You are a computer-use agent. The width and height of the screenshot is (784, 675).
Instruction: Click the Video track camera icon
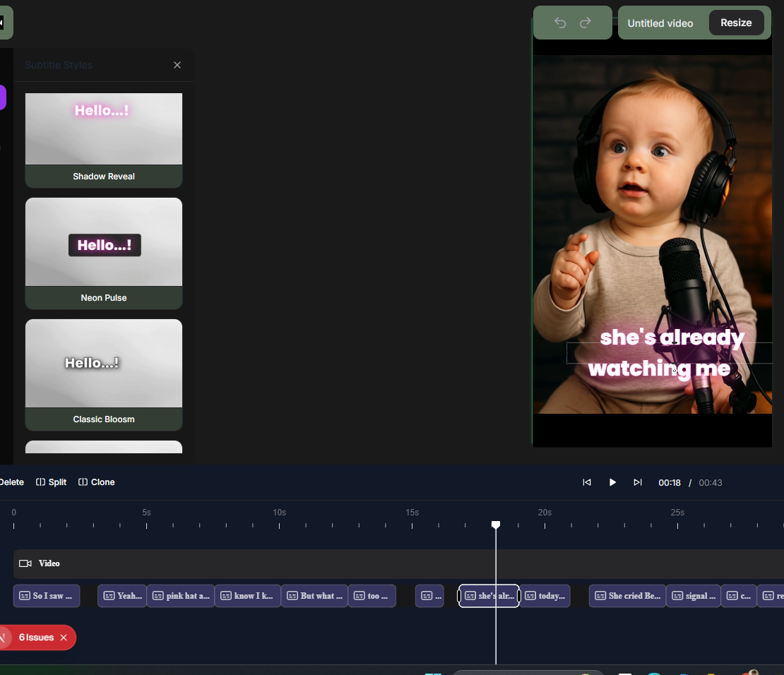[x=25, y=563]
